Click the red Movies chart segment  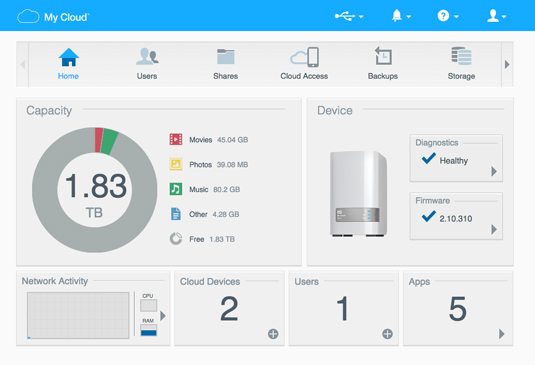tap(99, 140)
